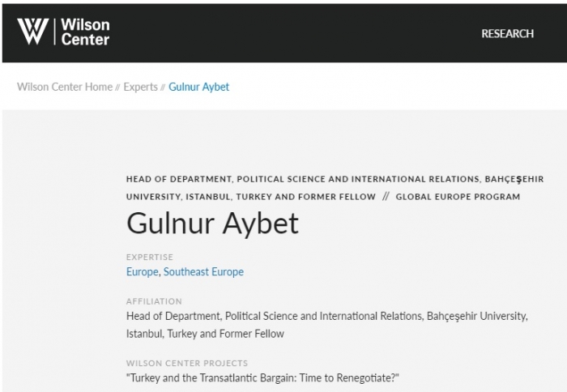Click the slashes between Experts and Gulnur Aybet
Screen dimensions: 567x392
(163, 87)
